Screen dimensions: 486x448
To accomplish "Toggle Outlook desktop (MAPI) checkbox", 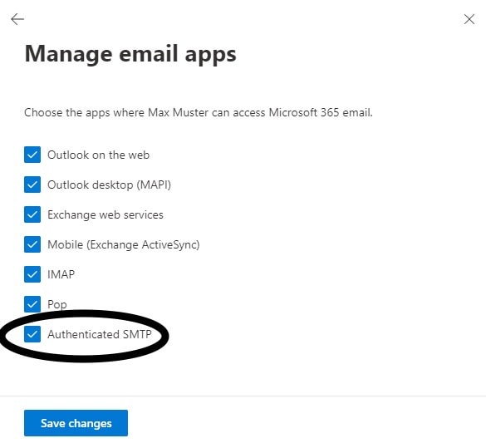I will [32, 185].
